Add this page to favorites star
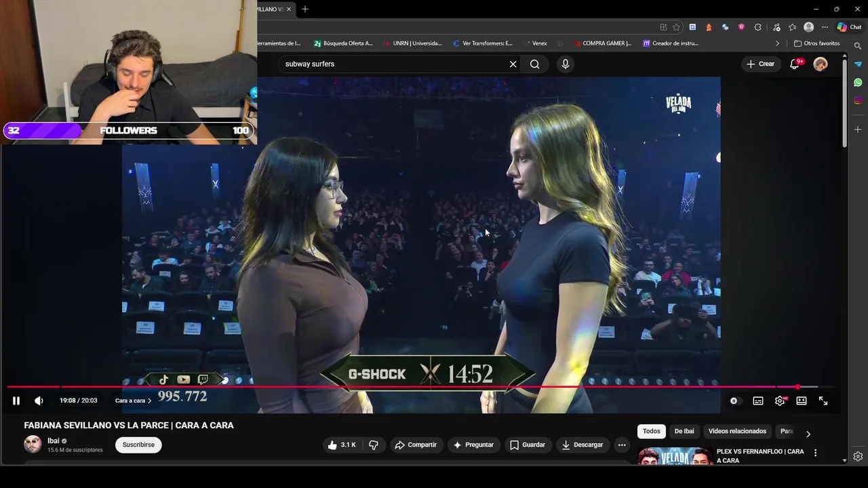The width and height of the screenshot is (868, 488). [676, 27]
